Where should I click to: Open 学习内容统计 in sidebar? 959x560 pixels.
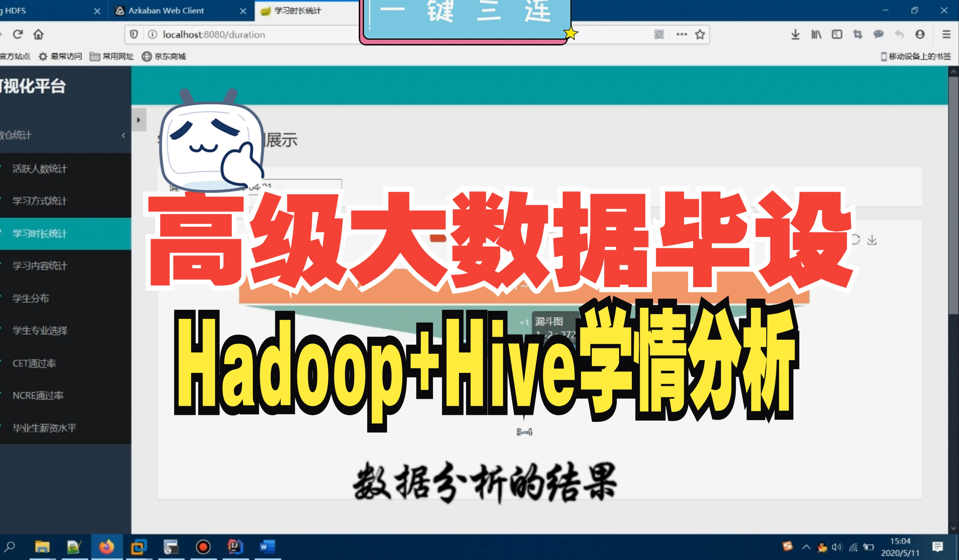tap(65, 266)
